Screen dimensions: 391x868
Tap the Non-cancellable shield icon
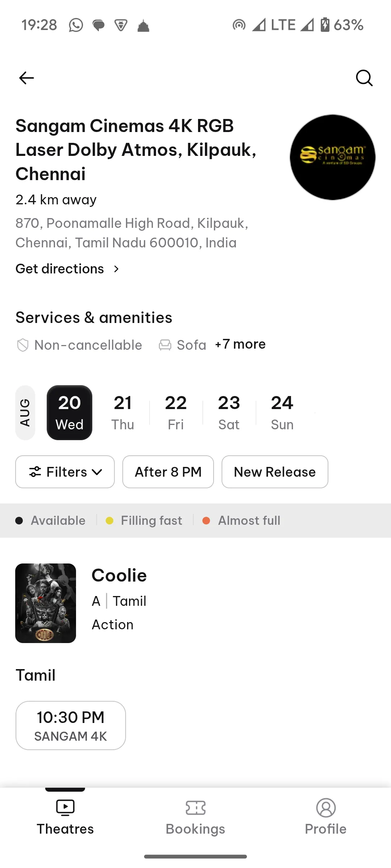(x=23, y=345)
